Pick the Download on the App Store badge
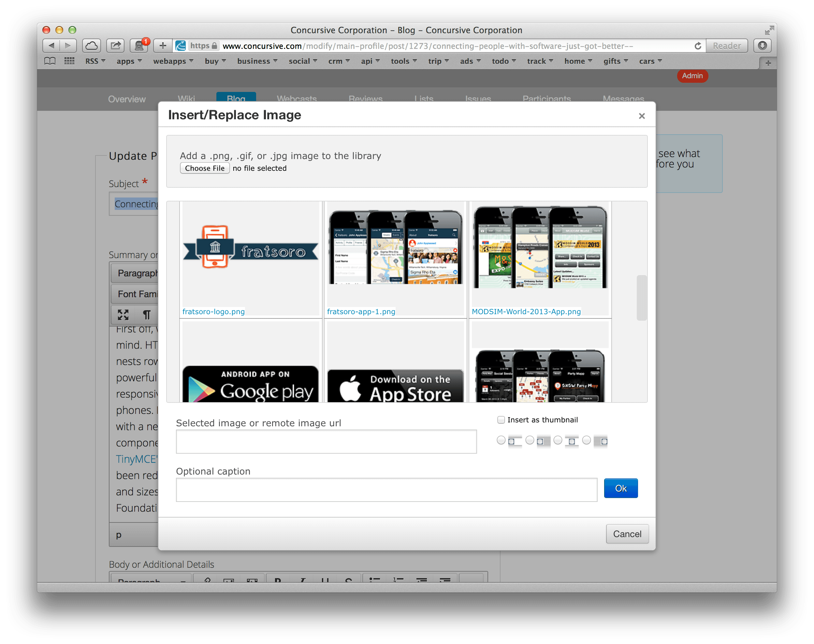Viewport: 814px width, 644px height. (x=395, y=385)
